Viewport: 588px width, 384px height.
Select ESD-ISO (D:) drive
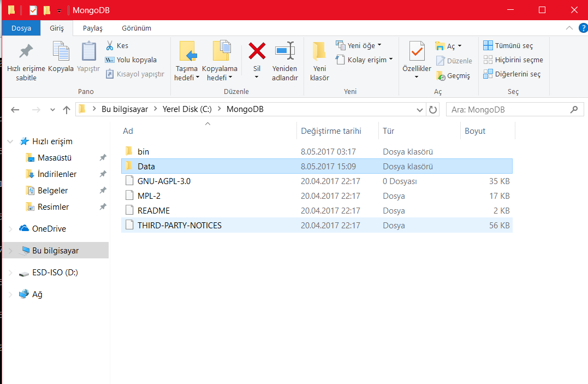click(x=55, y=273)
